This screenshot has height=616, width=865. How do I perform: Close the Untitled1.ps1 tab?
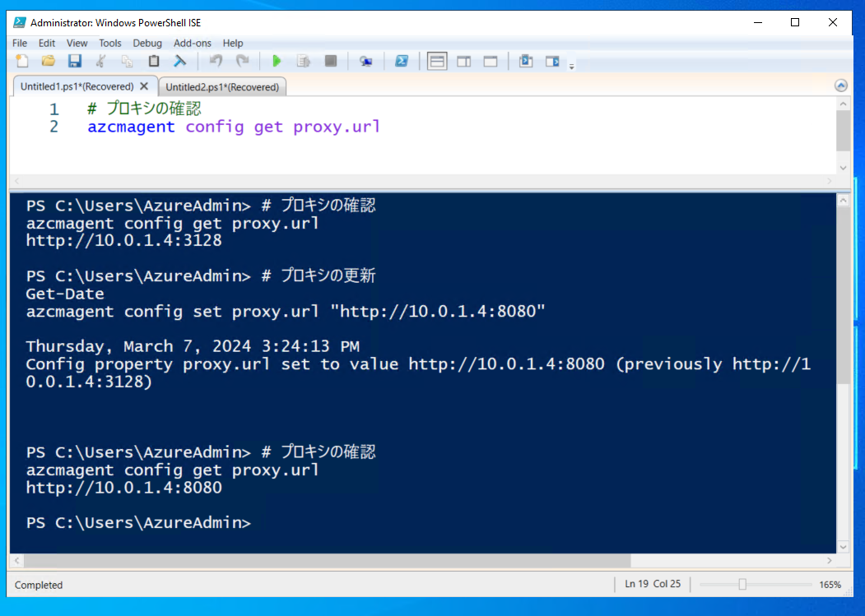[144, 86]
